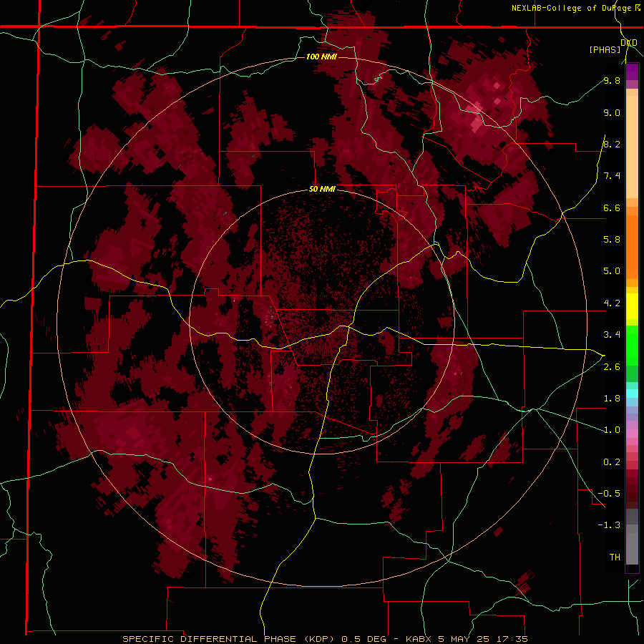Click the 2.6 color scale label
644x644 pixels.
point(612,367)
